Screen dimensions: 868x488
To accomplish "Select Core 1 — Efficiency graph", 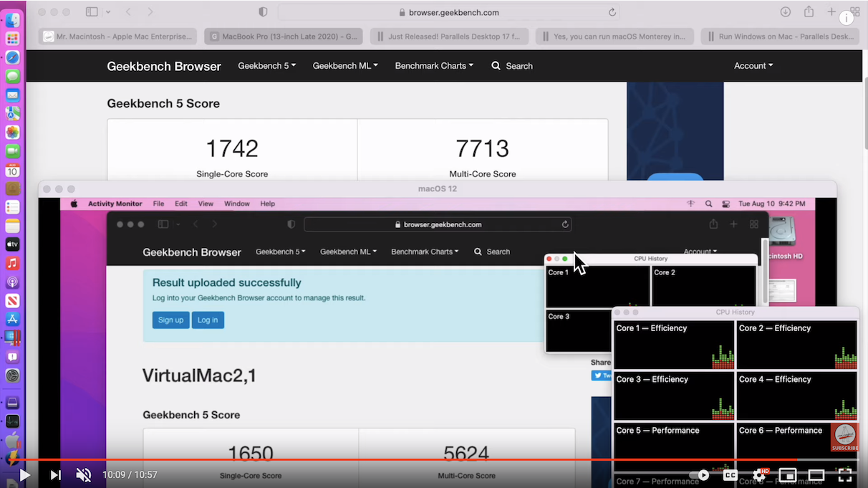I will (674, 345).
